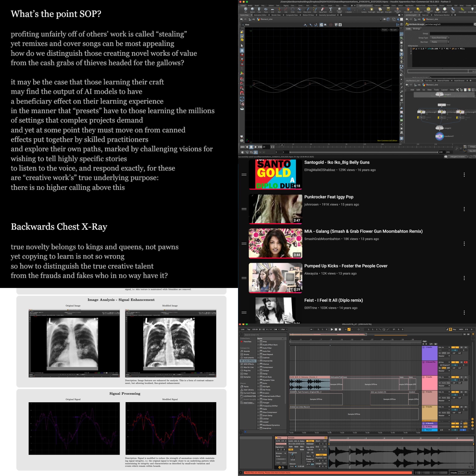The width and height of the screenshot is (476, 476).
Task: Click the Stop button in Ableton transport
Action: click(336, 329)
